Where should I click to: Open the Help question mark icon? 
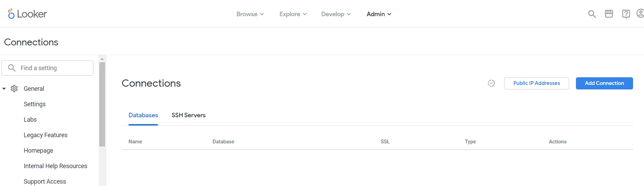tap(626, 14)
